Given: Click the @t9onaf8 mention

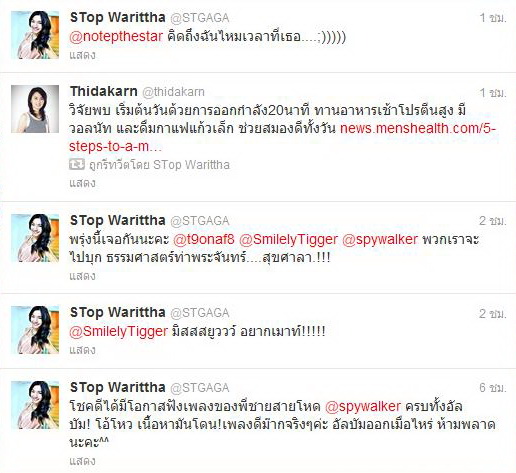Looking at the screenshot, I should pyautogui.click(x=204, y=239).
